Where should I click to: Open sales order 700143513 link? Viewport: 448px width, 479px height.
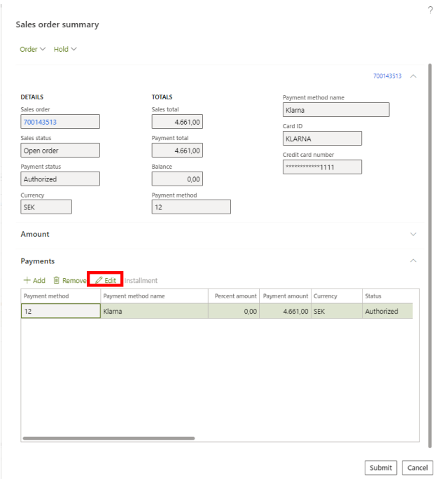click(x=40, y=122)
